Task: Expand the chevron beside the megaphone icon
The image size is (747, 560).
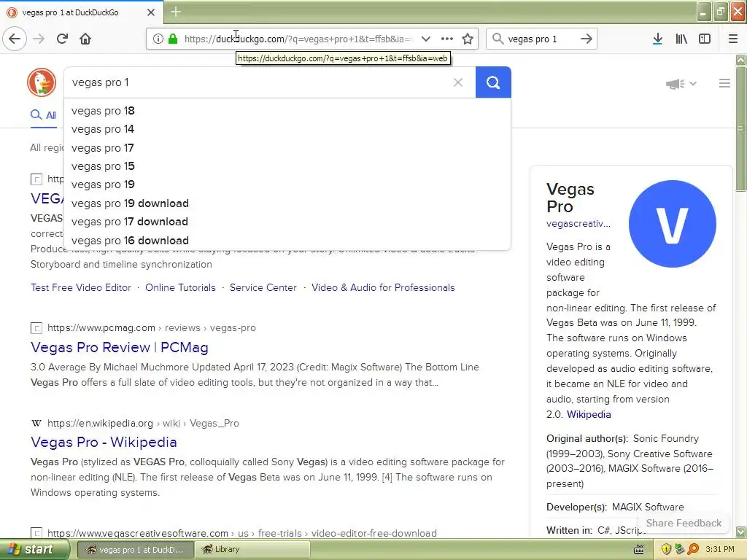Action: click(693, 84)
